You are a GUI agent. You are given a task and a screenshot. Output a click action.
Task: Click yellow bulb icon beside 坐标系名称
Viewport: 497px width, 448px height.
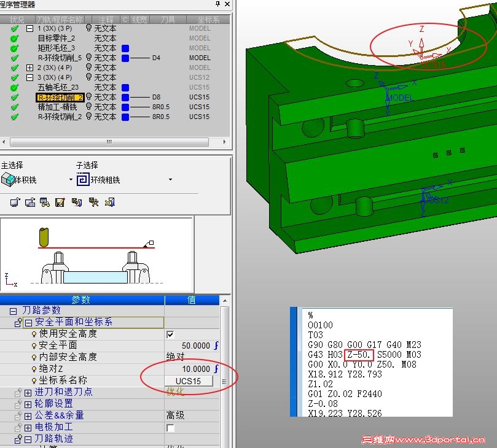tap(34, 380)
